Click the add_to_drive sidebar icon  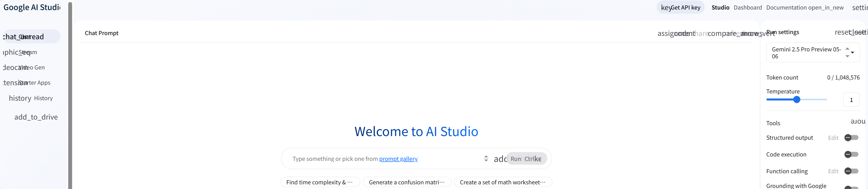pos(36,117)
